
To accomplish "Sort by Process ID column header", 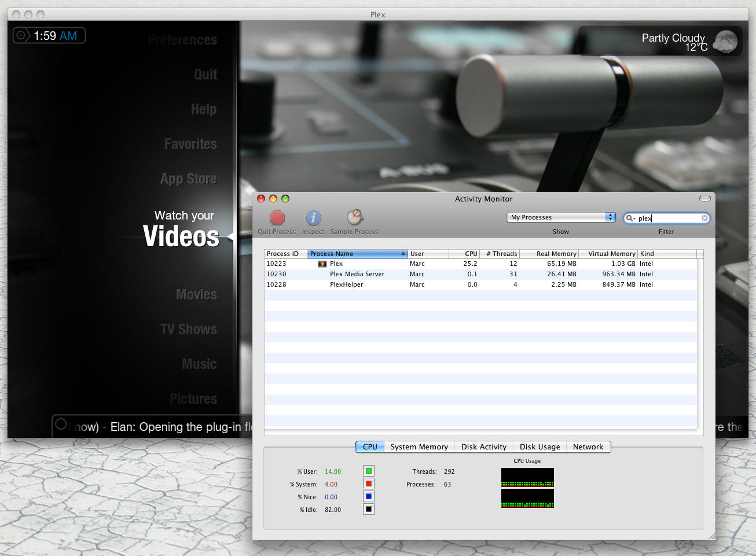I will (286, 254).
